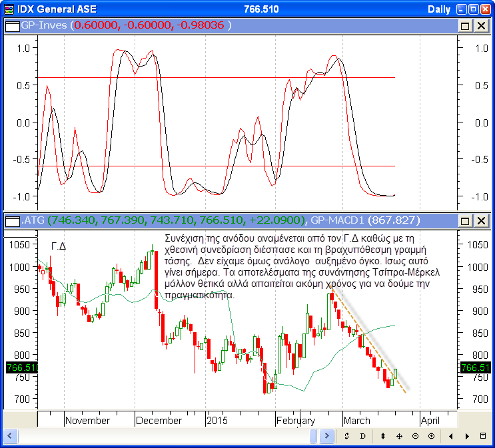
Task: Click the right-side 766.51 price marker
Action: [475, 367]
